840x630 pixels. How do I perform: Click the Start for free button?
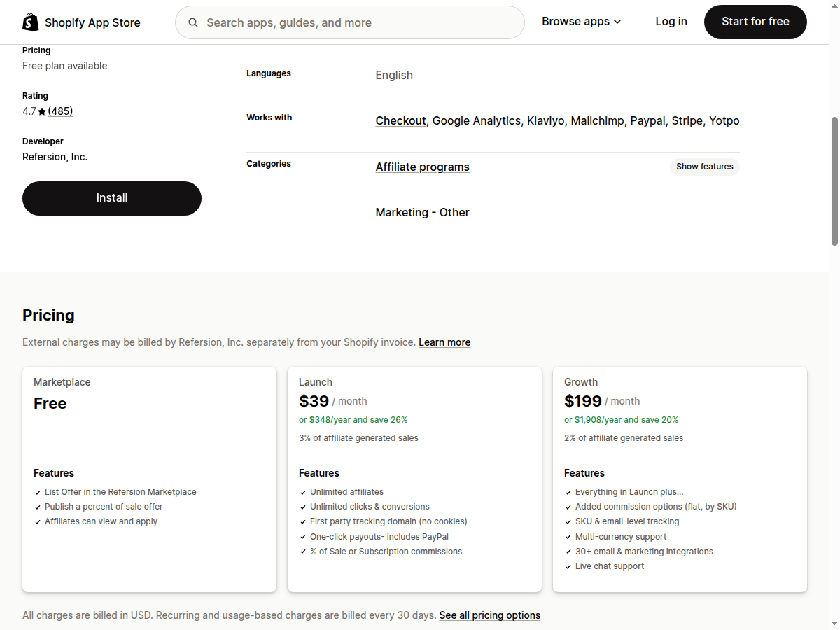click(x=755, y=22)
